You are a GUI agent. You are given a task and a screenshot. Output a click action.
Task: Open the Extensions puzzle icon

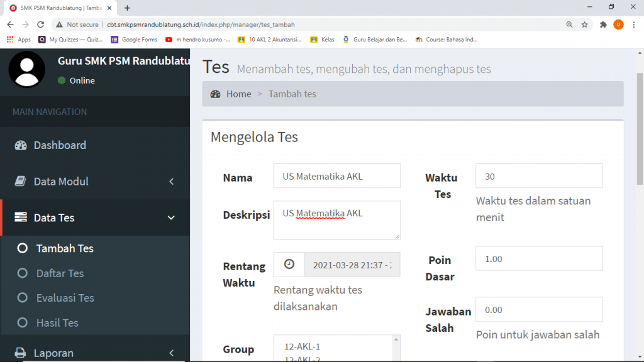(603, 25)
